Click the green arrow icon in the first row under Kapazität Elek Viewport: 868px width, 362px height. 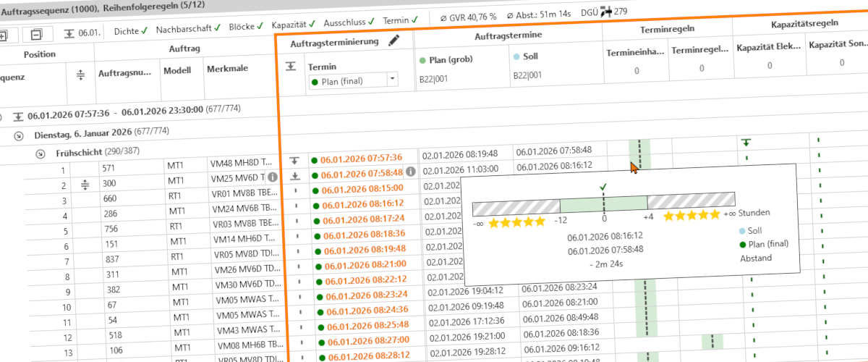746,143
